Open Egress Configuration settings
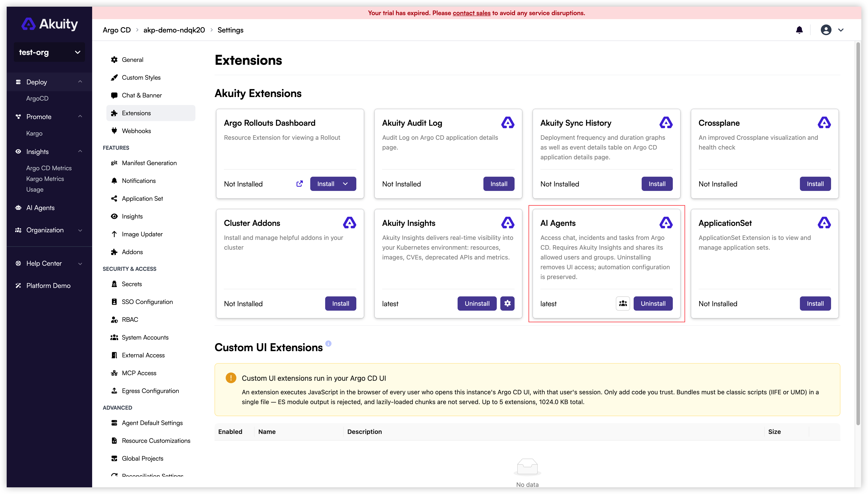 tap(151, 391)
